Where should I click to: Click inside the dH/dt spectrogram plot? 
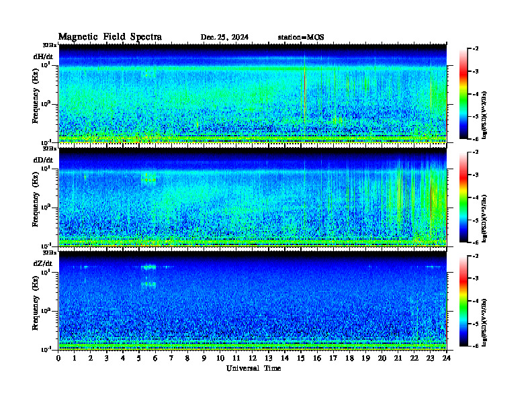pos(253,94)
